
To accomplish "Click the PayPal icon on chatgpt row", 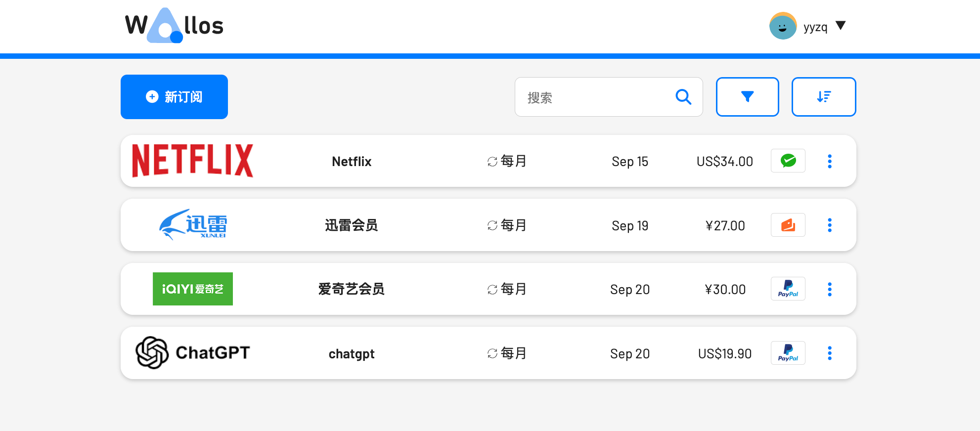I will click(x=788, y=353).
